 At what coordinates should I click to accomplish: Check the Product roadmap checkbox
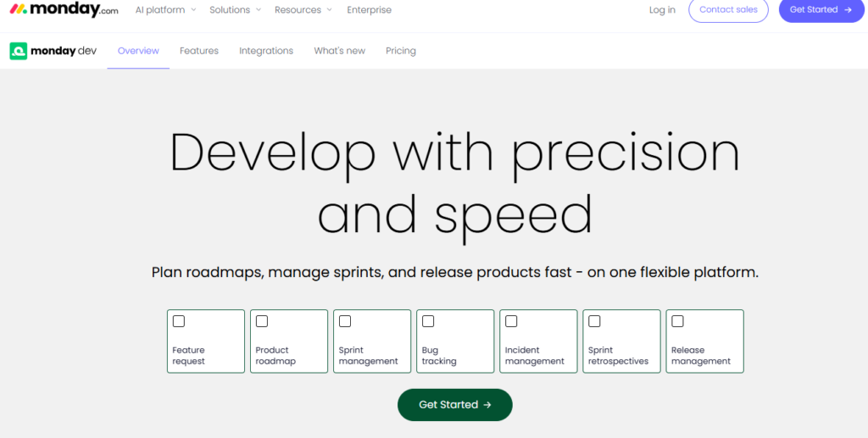[x=262, y=321]
